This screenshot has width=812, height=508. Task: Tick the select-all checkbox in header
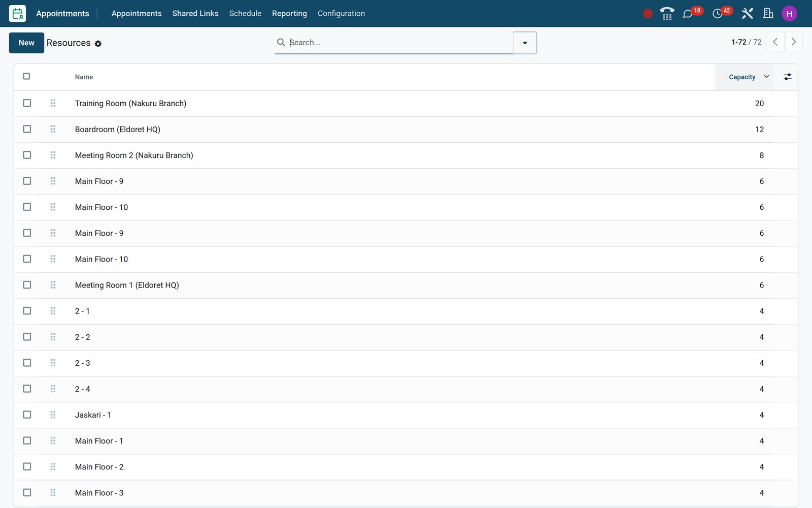point(26,76)
